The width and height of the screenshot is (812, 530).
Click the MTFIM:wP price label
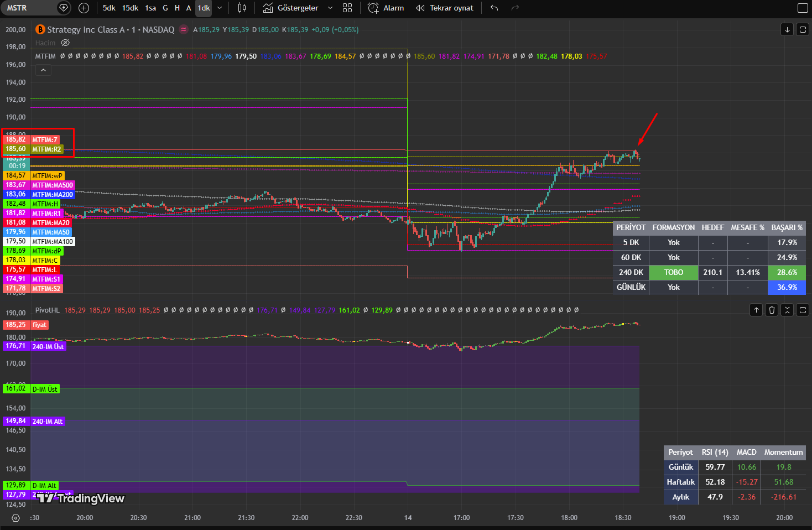[48, 176]
